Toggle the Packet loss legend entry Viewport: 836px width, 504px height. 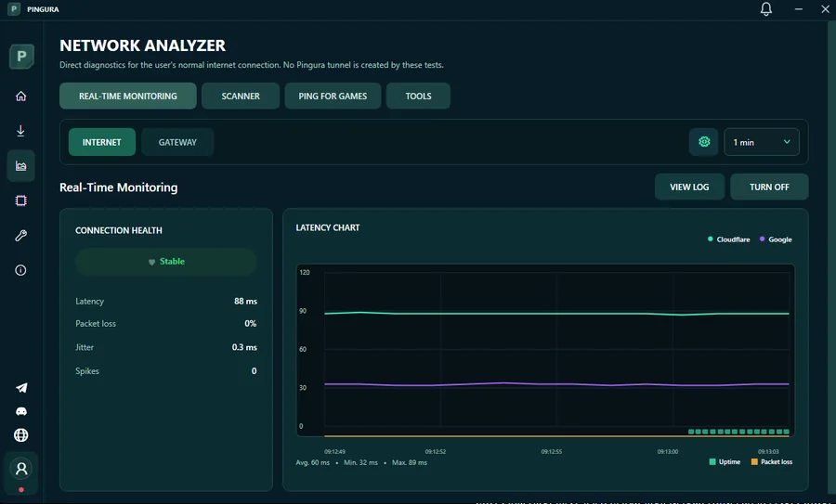[772, 462]
